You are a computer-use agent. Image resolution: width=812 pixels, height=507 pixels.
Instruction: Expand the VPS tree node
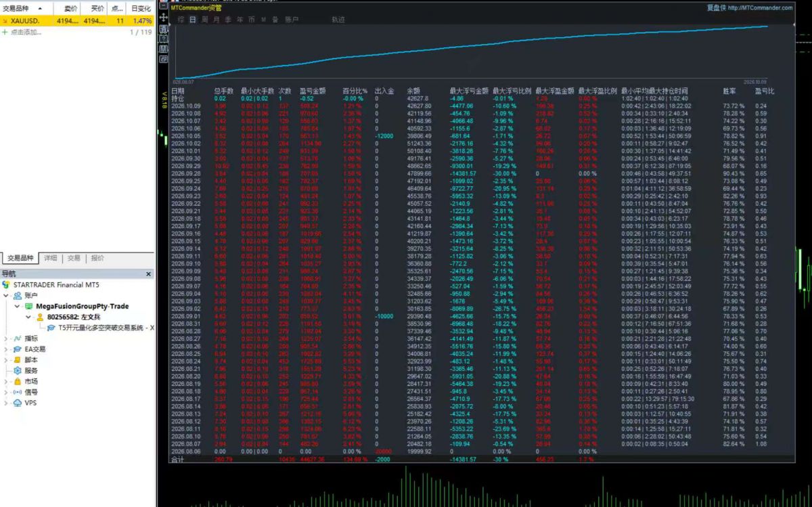coord(7,403)
